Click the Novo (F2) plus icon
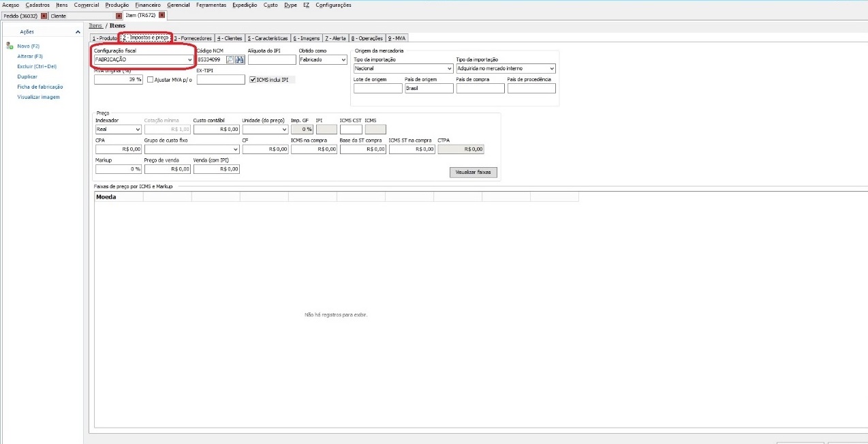 pos(9,46)
